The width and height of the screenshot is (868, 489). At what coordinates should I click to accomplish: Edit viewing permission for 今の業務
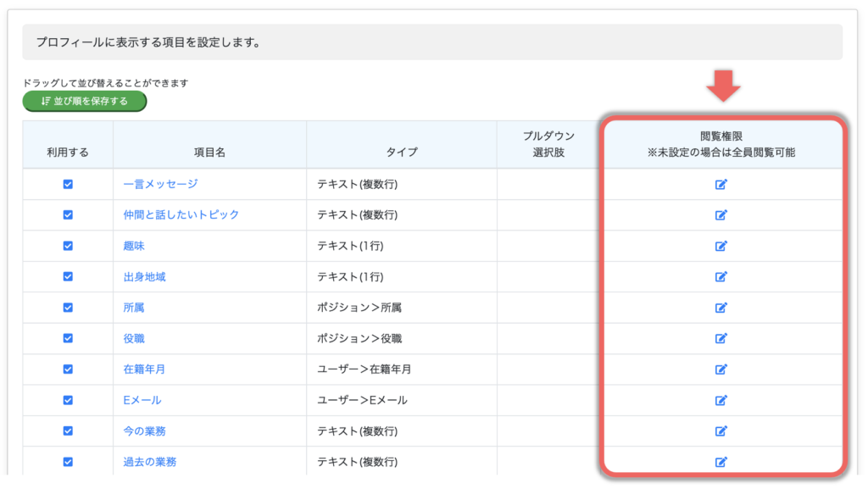(721, 431)
